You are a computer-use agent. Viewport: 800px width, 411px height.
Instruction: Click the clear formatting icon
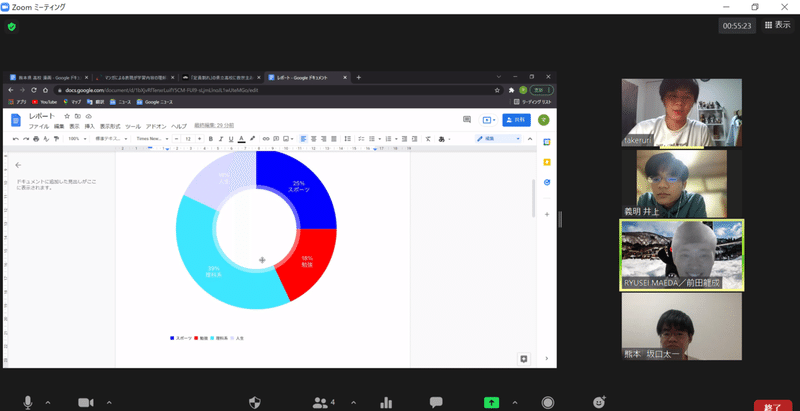tap(428, 139)
